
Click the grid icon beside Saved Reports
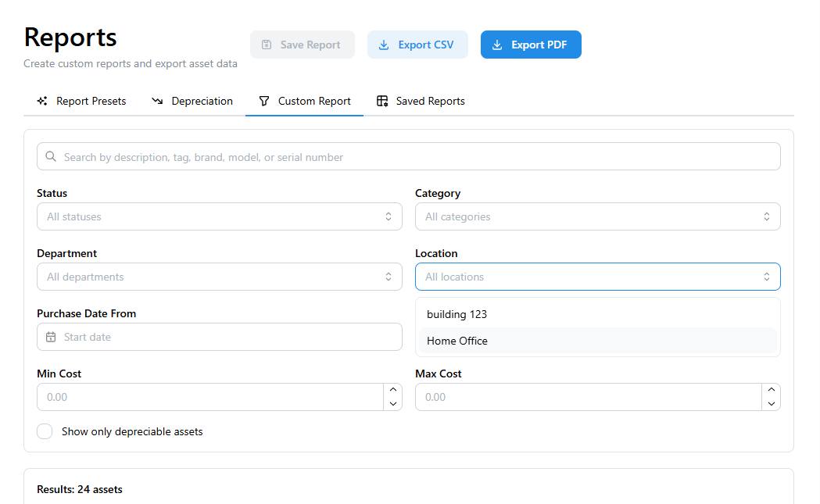pos(382,101)
